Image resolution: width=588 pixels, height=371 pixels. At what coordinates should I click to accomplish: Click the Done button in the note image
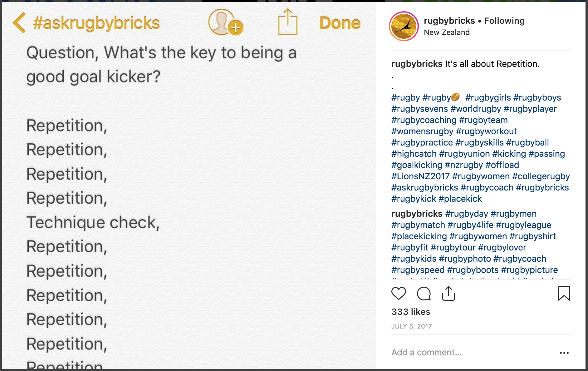tap(340, 23)
